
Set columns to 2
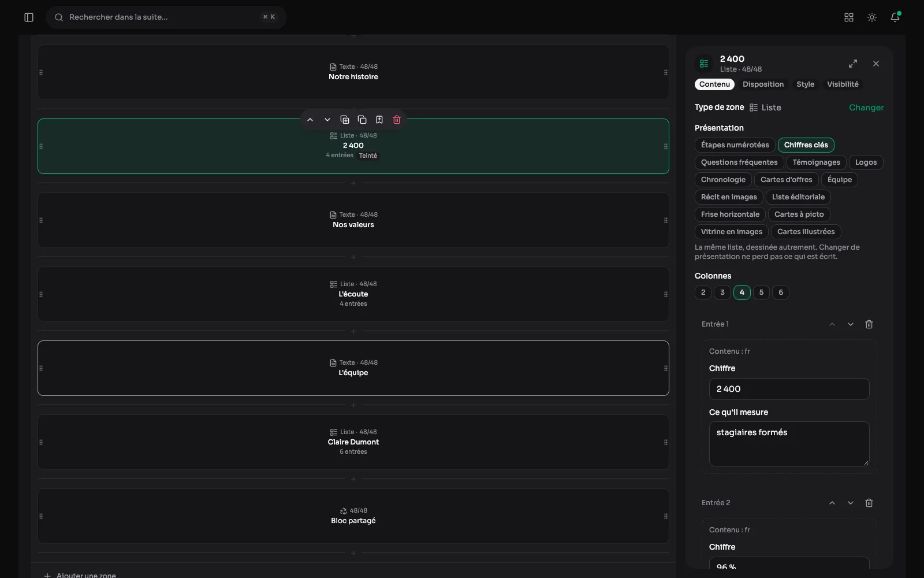pos(703,292)
